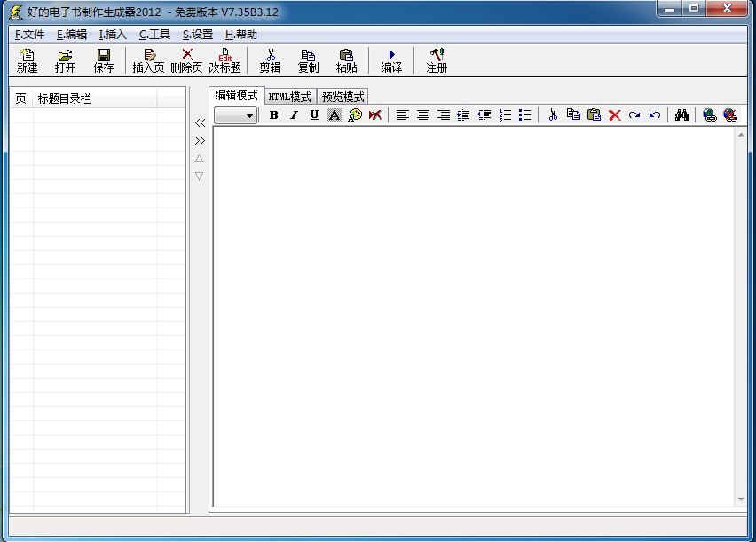The height and width of the screenshot is (542, 756).
Task: Click the 新建 (New) toolbar icon
Action: coord(28,60)
